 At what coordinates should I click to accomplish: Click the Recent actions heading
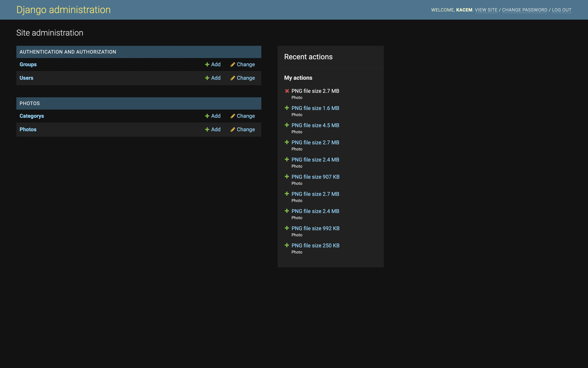[x=308, y=57]
